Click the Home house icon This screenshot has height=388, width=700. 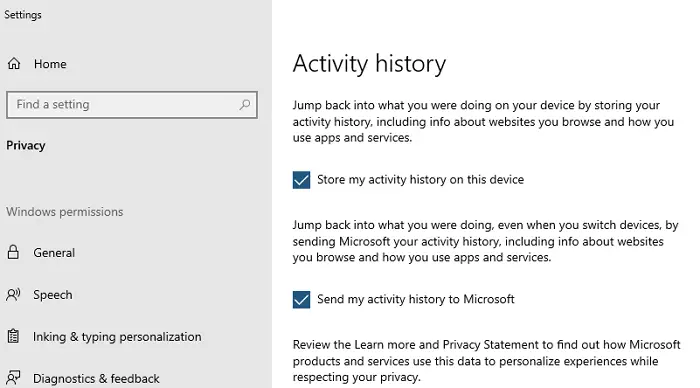pos(14,64)
